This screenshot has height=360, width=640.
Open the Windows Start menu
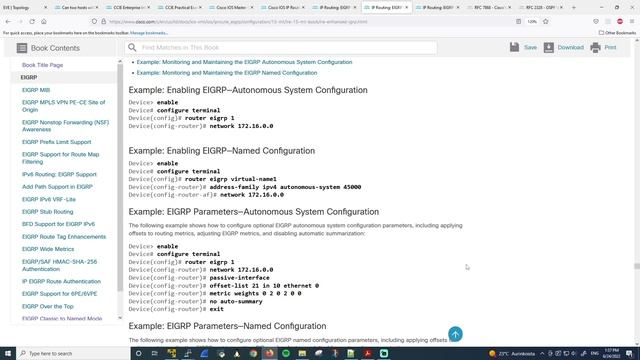tap(8, 353)
